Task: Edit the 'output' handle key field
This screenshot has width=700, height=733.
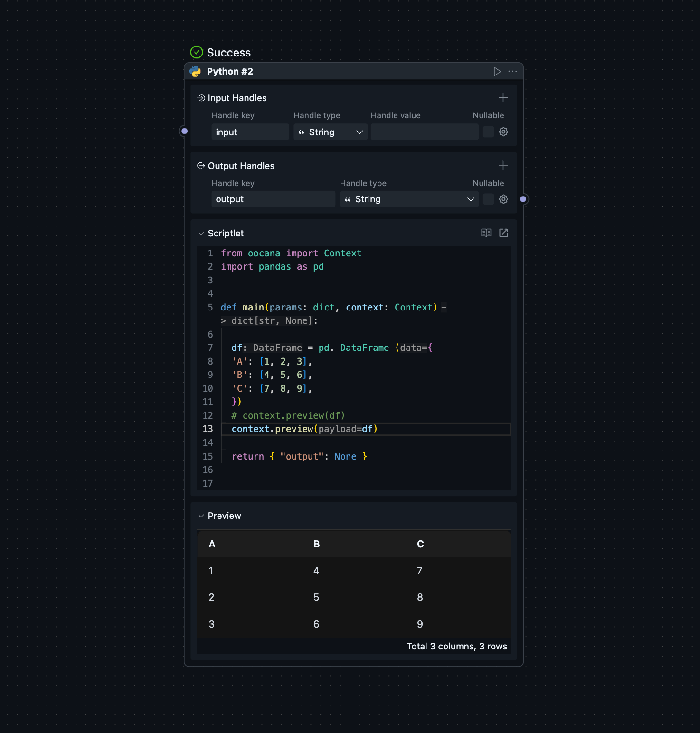Action: click(x=273, y=199)
